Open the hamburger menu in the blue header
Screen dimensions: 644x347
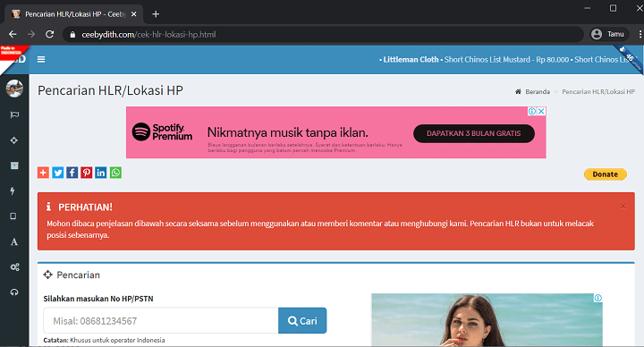41,60
